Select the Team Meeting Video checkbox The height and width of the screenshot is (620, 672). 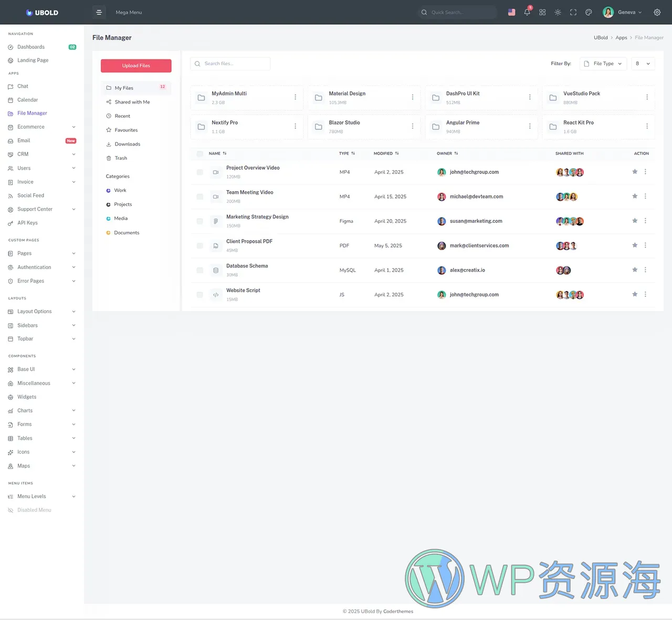(199, 197)
